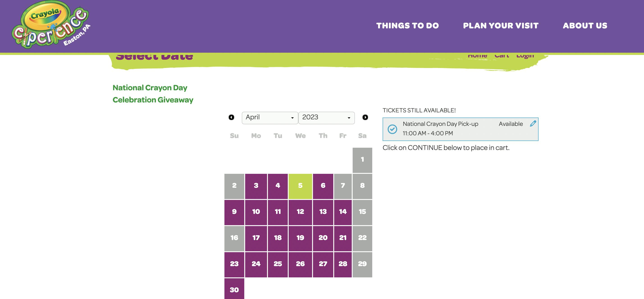Open the April month dropdown
644x299 pixels.
pos(270,118)
